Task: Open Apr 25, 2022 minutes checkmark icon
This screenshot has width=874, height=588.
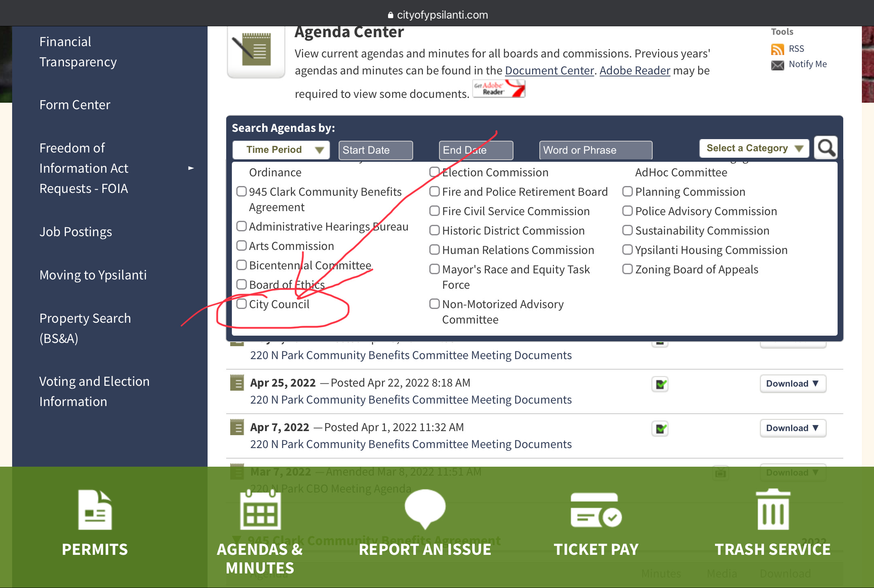Action: [660, 384]
